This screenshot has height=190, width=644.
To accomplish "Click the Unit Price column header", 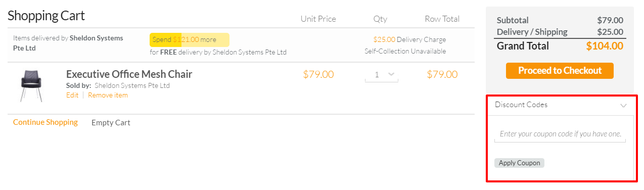I will (x=318, y=19).
